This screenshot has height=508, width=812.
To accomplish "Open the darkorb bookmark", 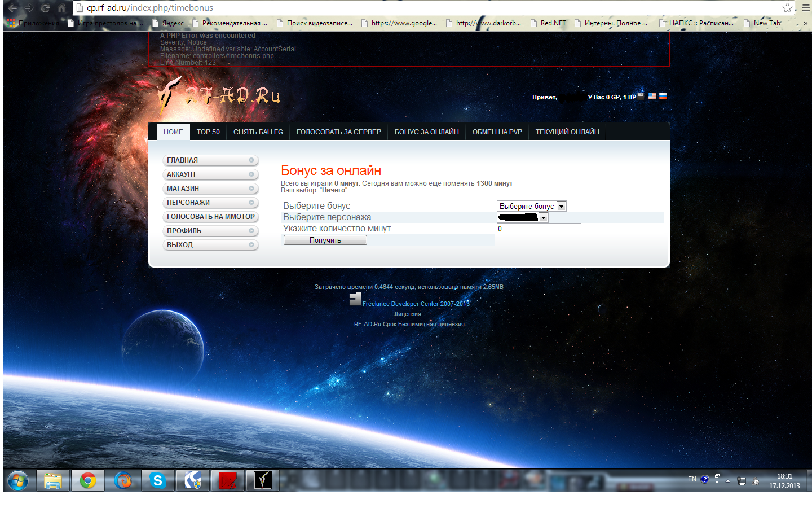I will coord(484,23).
